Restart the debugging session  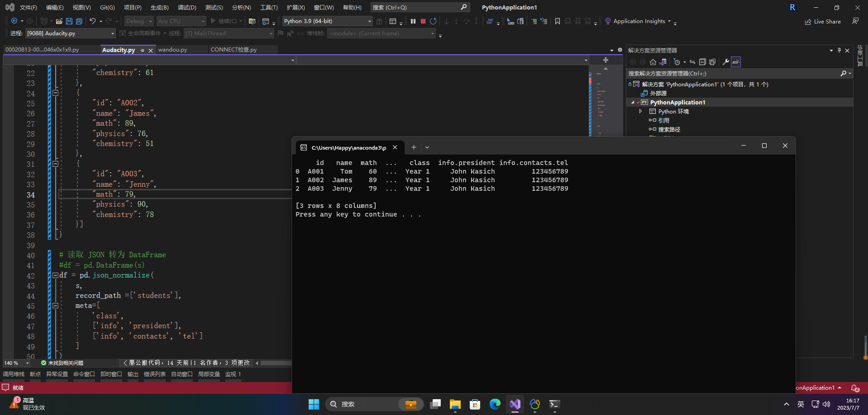click(433, 21)
